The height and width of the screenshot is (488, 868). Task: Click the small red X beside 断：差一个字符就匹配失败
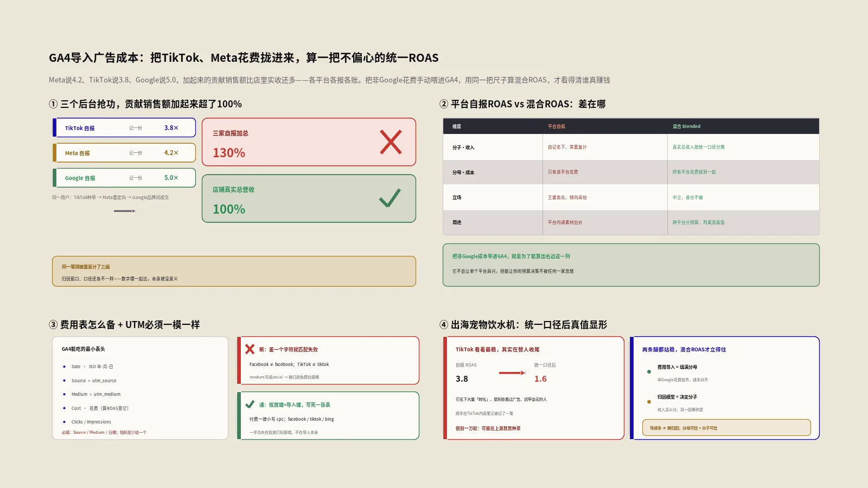pos(250,349)
